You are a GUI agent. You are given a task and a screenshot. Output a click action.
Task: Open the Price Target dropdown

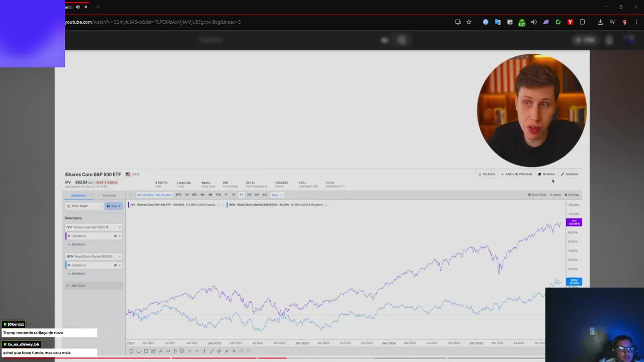[84, 206]
